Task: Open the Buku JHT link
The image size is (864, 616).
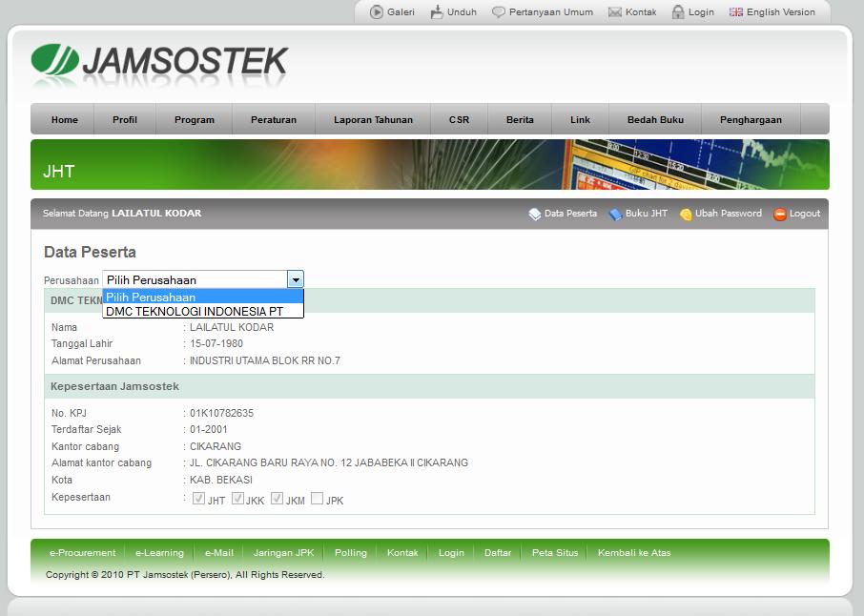Action: click(647, 214)
